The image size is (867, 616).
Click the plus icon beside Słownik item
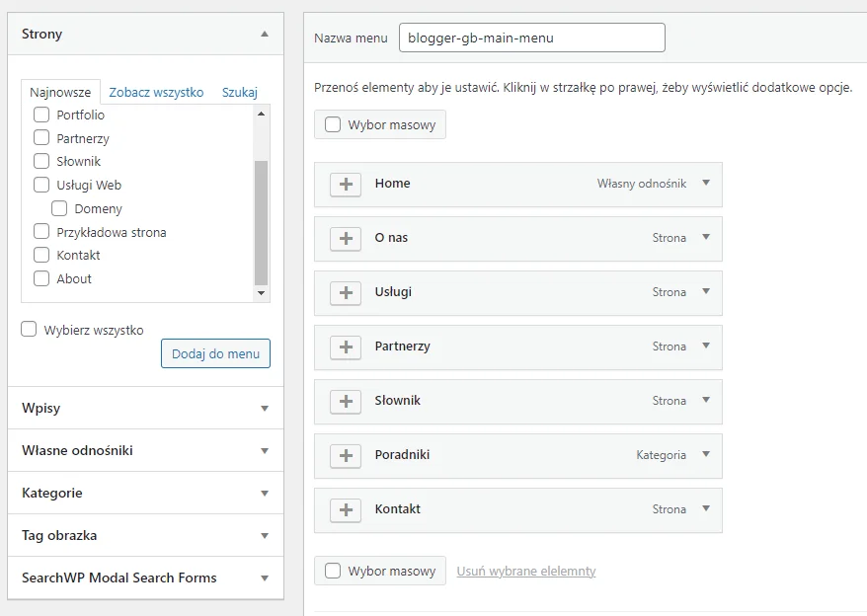point(346,402)
